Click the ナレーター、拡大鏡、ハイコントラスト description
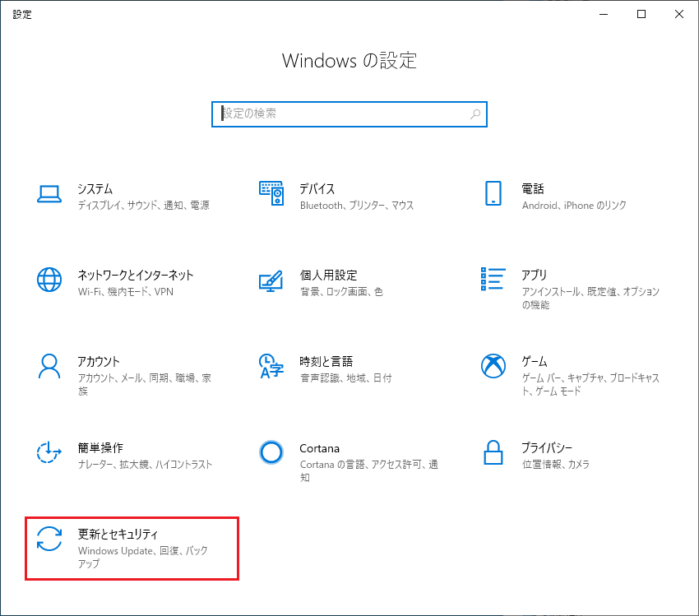 [x=145, y=465]
